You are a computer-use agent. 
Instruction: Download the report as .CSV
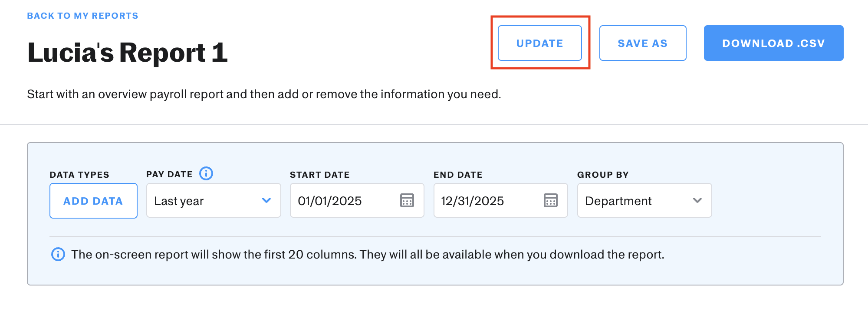point(773,43)
